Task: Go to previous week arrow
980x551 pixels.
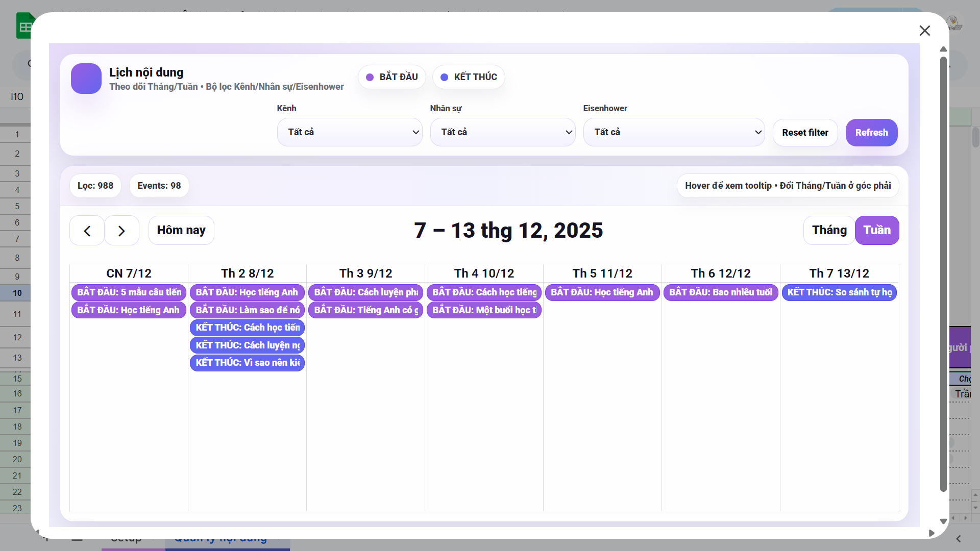Action: coord(87,231)
